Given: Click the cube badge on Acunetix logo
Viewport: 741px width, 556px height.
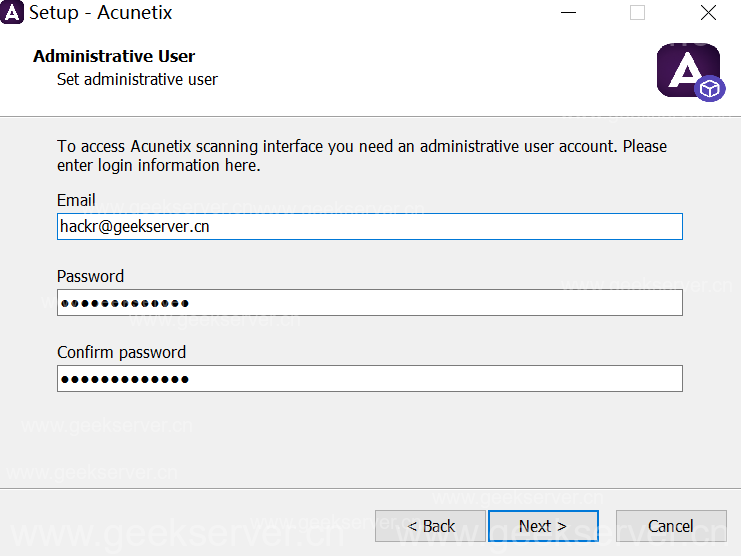Looking at the screenshot, I should click(x=709, y=89).
